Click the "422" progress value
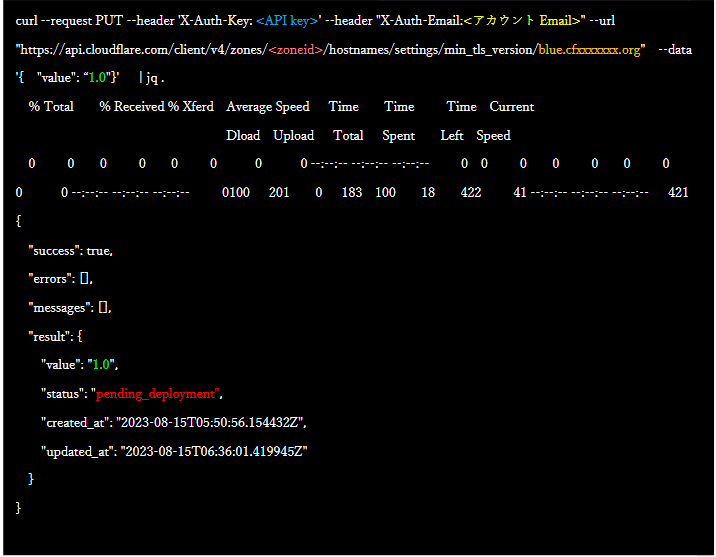 click(x=471, y=193)
